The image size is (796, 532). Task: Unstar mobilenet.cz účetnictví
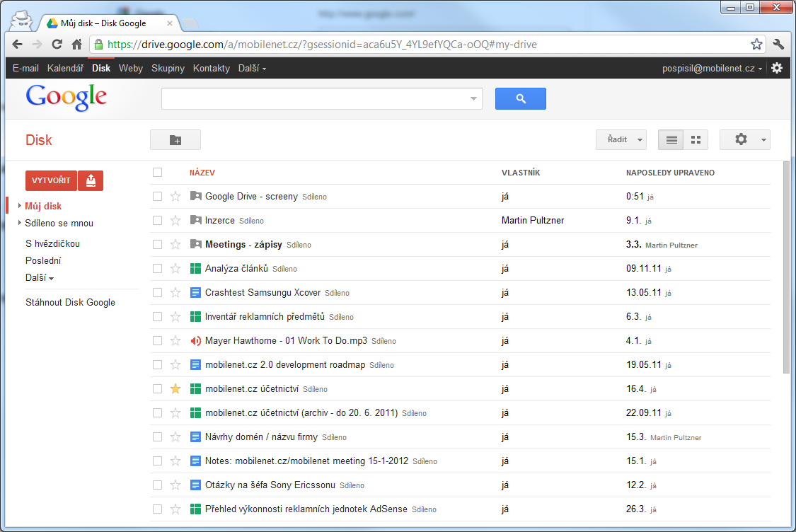click(x=175, y=388)
